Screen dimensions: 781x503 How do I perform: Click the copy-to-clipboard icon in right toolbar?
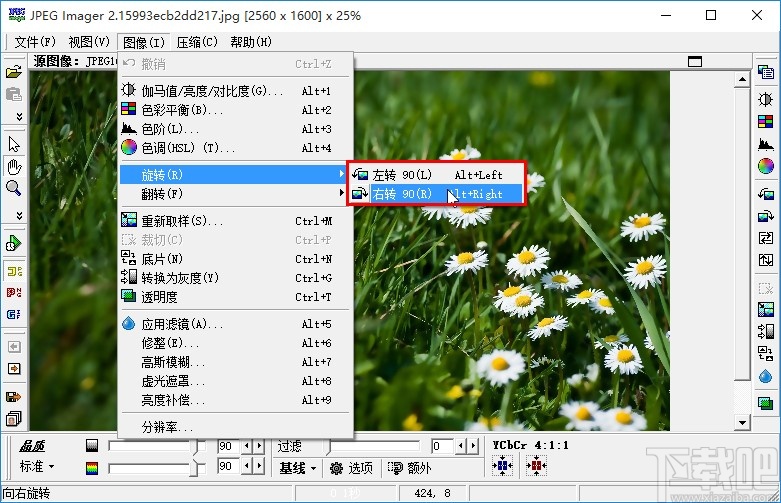pyautogui.click(x=766, y=72)
